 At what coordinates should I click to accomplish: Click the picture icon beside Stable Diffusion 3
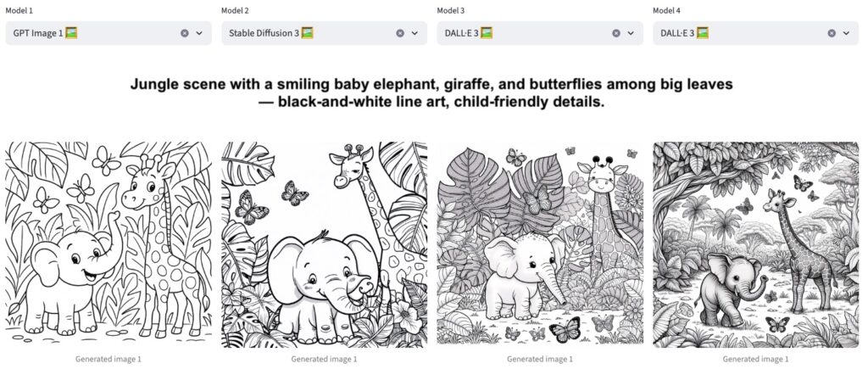307,33
